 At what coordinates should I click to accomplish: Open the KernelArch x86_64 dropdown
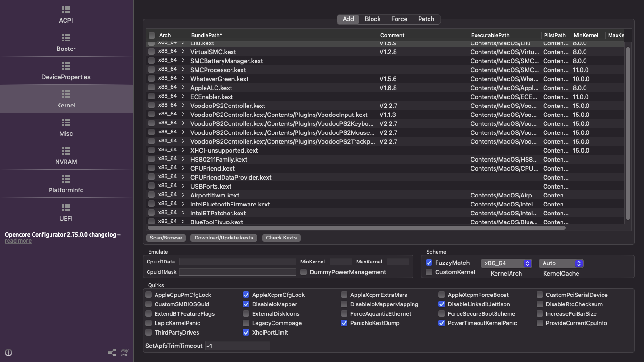(x=506, y=263)
